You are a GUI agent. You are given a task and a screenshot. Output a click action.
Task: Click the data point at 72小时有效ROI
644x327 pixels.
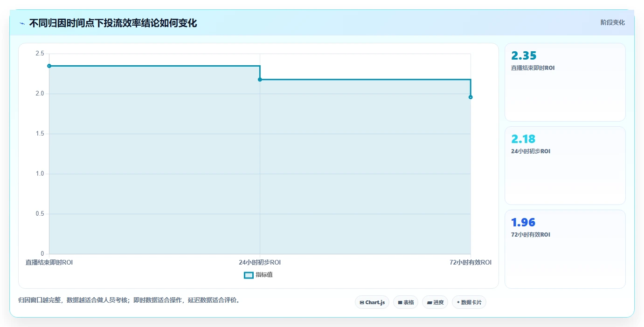pyautogui.click(x=471, y=97)
